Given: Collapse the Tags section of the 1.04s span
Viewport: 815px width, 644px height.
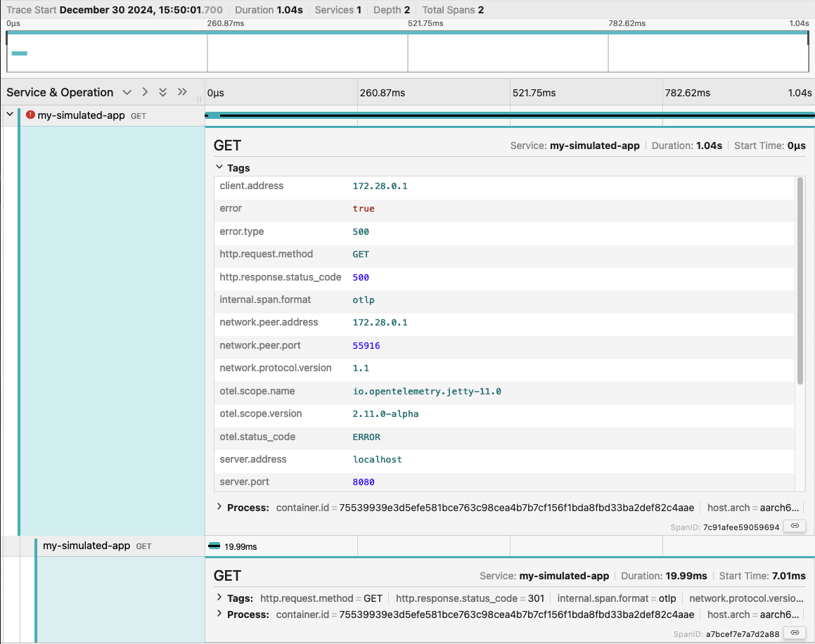Looking at the screenshot, I should [219, 168].
